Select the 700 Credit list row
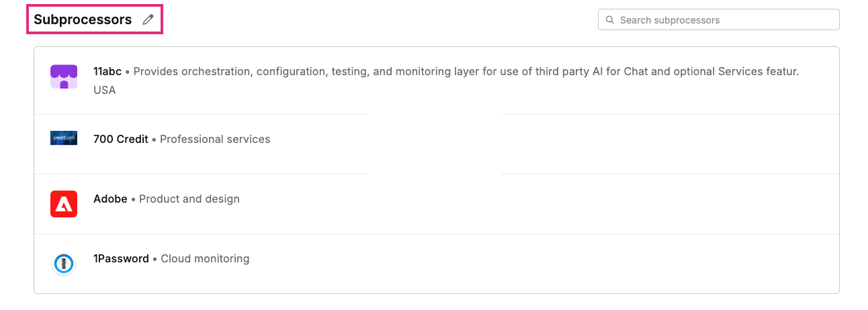The height and width of the screenshot is (310, 868). click(437, 144)
